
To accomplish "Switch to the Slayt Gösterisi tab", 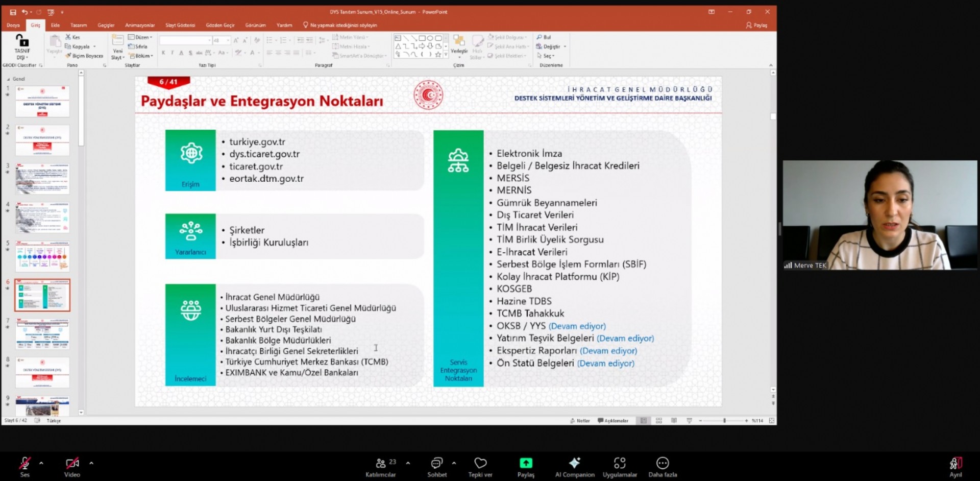I will 180,25.
